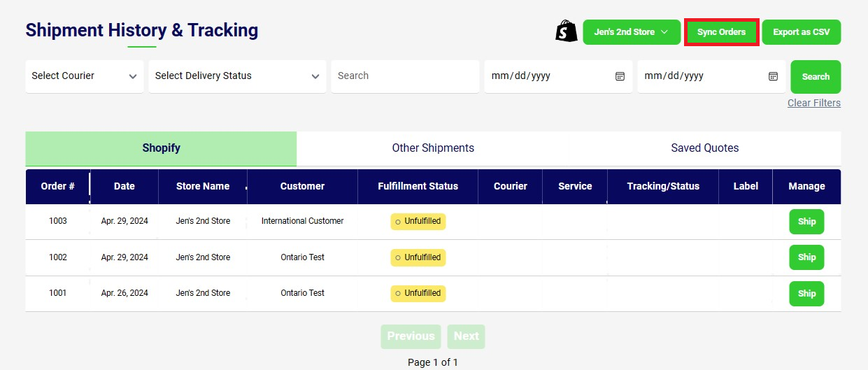Viewport: 868px width, 370px height.
Task: Click the Clear Filters link
Action: click(x=814, y=103)
